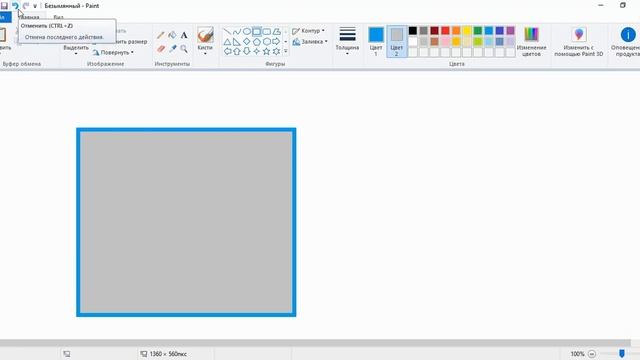The width and height of the screenshot is (640, 360).
Task: Select the Eraser tool
Action: pos(161,49)
